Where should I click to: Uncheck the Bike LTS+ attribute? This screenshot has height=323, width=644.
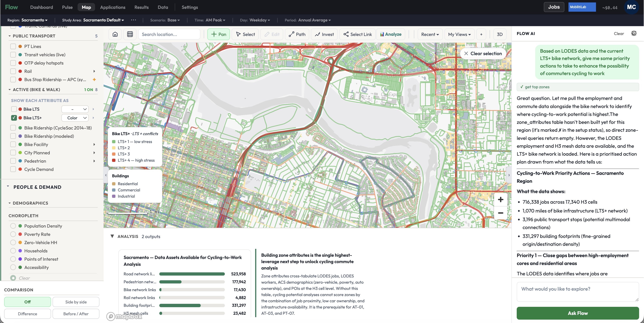pyautogui.click(x=14, y=118)
